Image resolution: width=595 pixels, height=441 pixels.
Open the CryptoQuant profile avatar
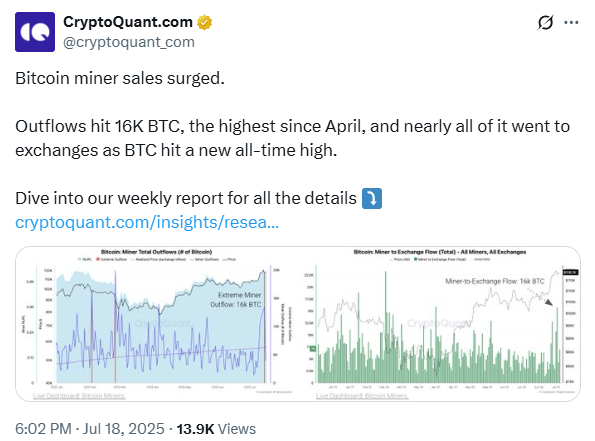pyautogui.click(x=35, y=32)
